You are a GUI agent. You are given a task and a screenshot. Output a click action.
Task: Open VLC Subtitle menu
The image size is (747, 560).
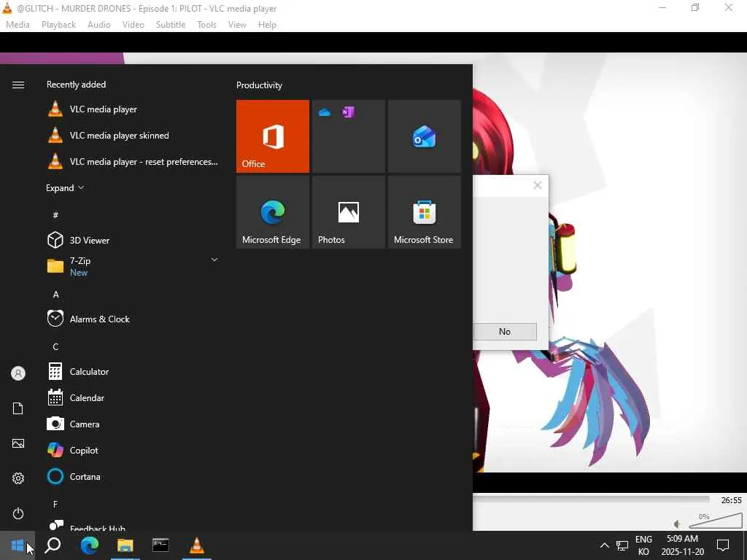click(171, 24)
